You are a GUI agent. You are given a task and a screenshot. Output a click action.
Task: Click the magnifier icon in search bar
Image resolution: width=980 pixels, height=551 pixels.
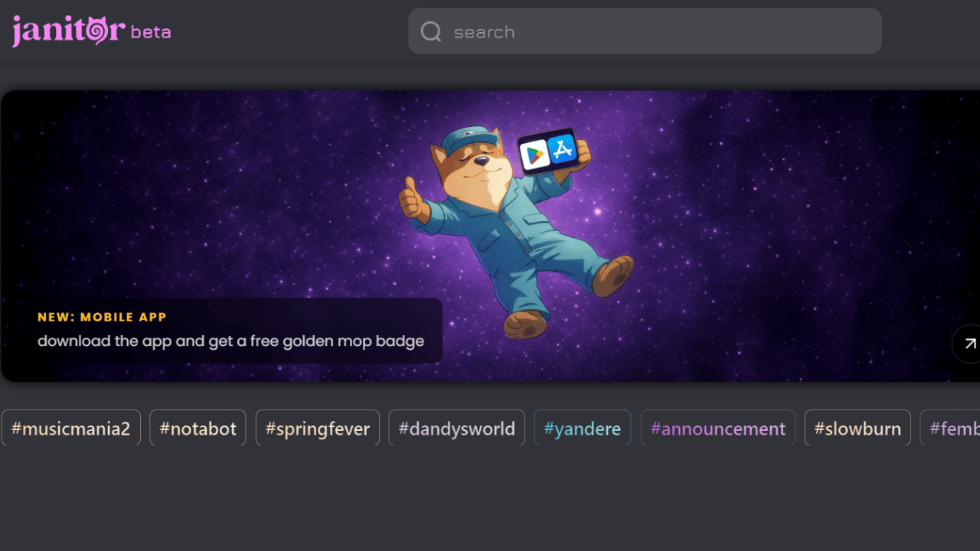point(431,31)
